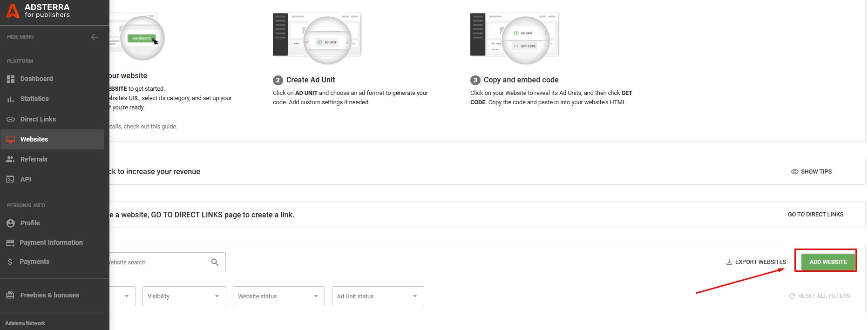Click the API terminal icon
Screen dimensions: 868x330
coord(10,179)
